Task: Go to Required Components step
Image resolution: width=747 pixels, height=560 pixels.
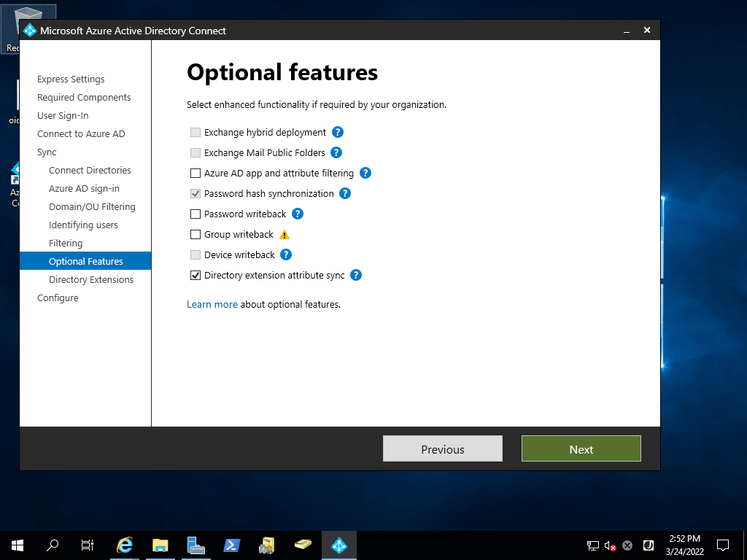Action: click(84, 97)
